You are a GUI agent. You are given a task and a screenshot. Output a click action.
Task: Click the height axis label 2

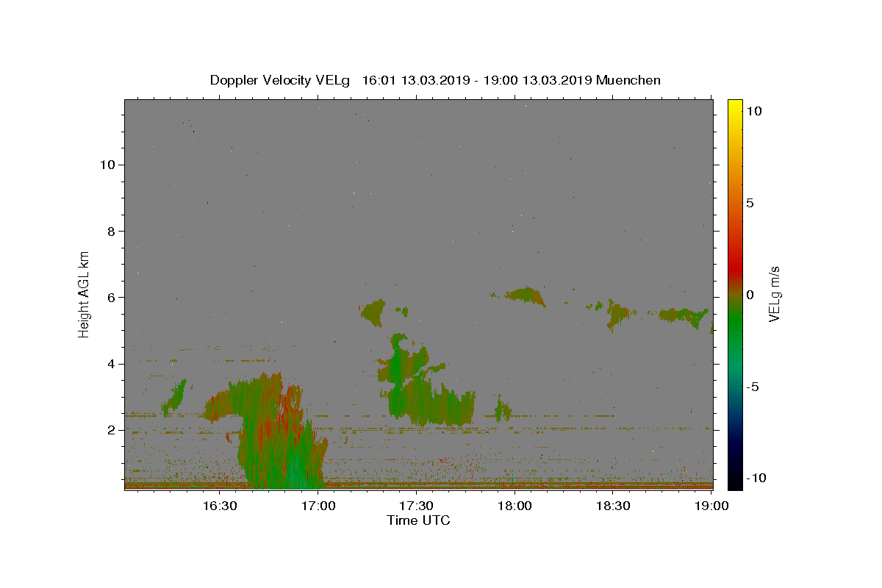click(x=112, y=430)
